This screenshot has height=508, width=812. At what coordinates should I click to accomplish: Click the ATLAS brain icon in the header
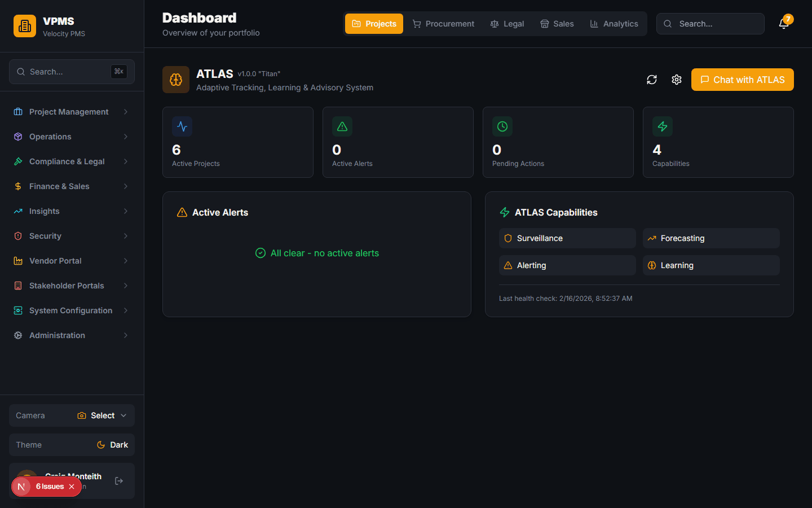(x=175, y=79)
